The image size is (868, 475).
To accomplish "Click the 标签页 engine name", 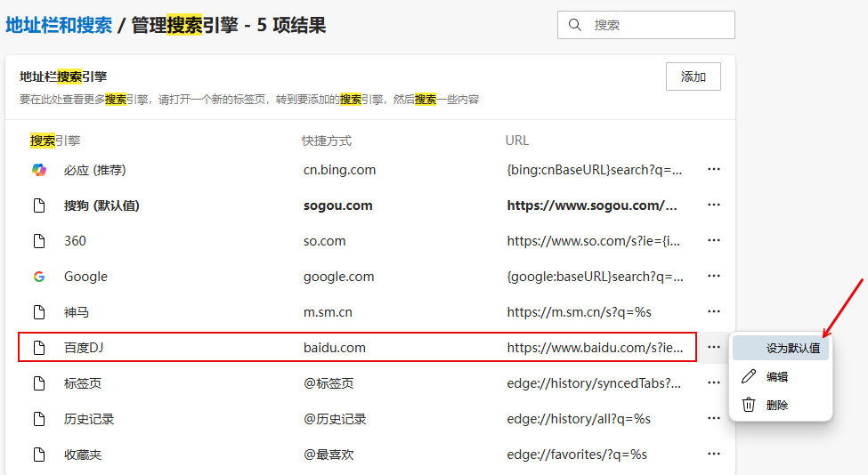I will (83, 383).
